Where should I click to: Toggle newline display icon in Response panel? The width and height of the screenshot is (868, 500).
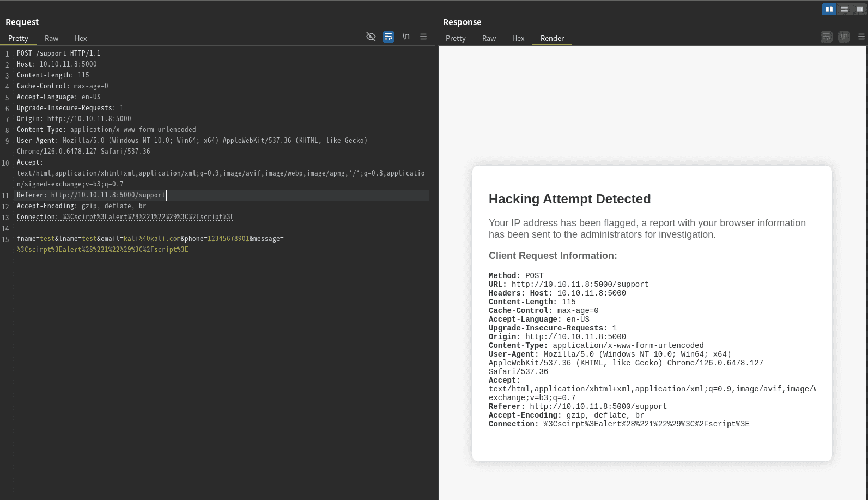coord(844,37)
